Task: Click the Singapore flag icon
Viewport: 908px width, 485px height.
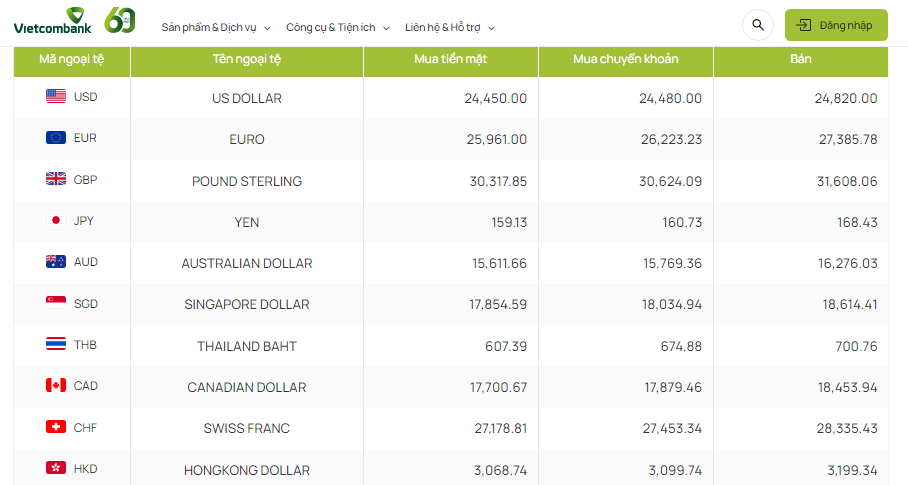Action: tap(56, 303)
